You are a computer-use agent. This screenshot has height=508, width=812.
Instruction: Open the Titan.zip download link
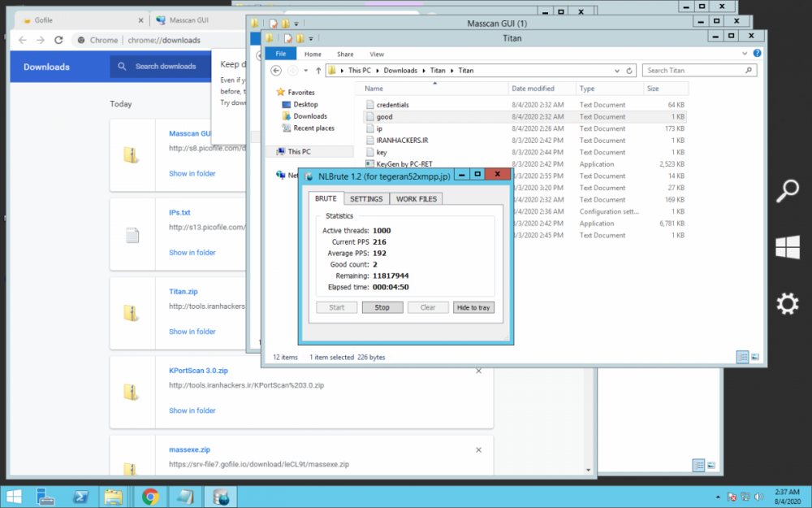coord(184,291)
